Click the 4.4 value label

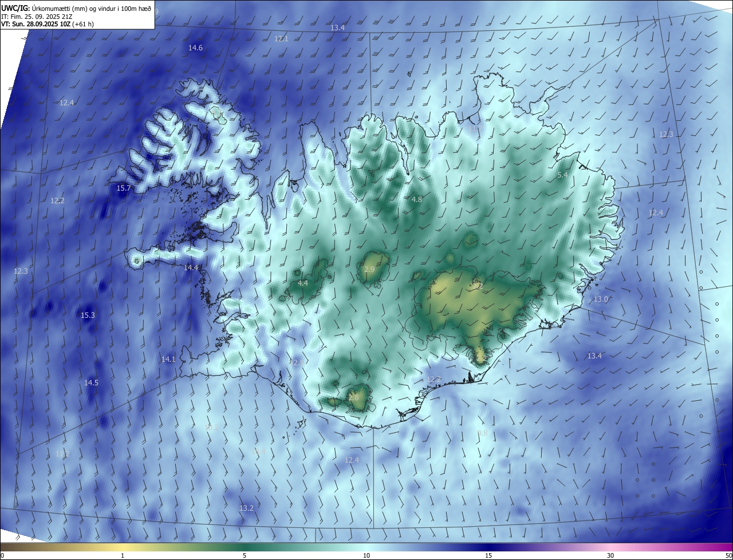(303, 283)
